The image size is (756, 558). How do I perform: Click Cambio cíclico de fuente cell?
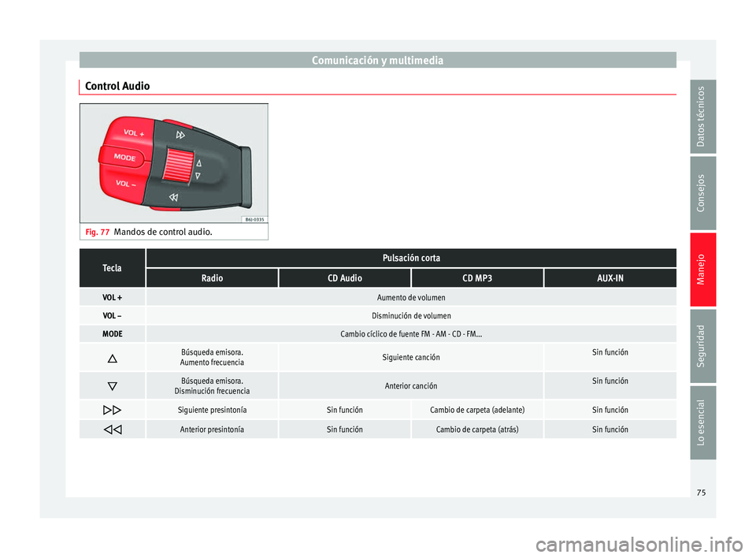[411, 334]
